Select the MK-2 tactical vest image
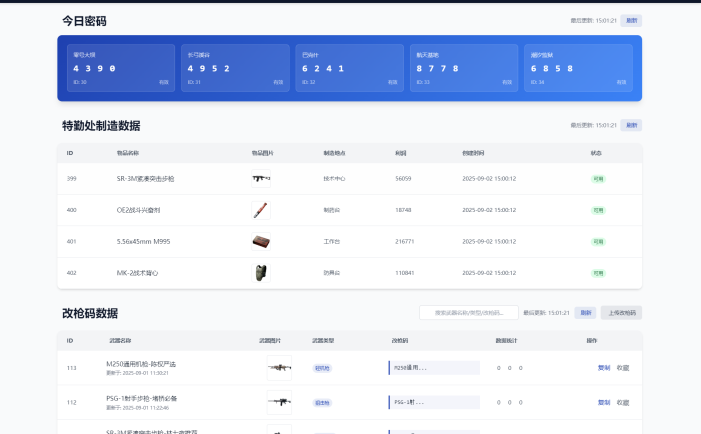 tap(261, 273)
